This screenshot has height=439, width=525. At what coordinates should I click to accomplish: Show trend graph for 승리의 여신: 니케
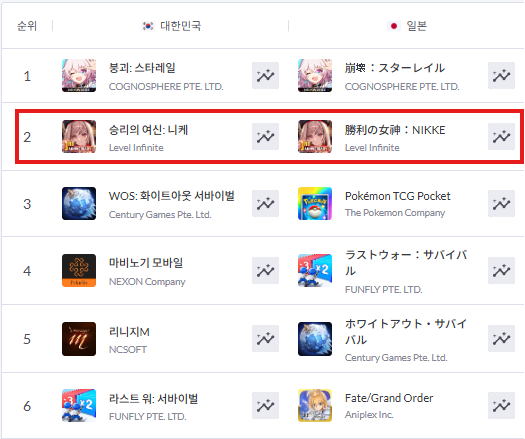[265, 137]
